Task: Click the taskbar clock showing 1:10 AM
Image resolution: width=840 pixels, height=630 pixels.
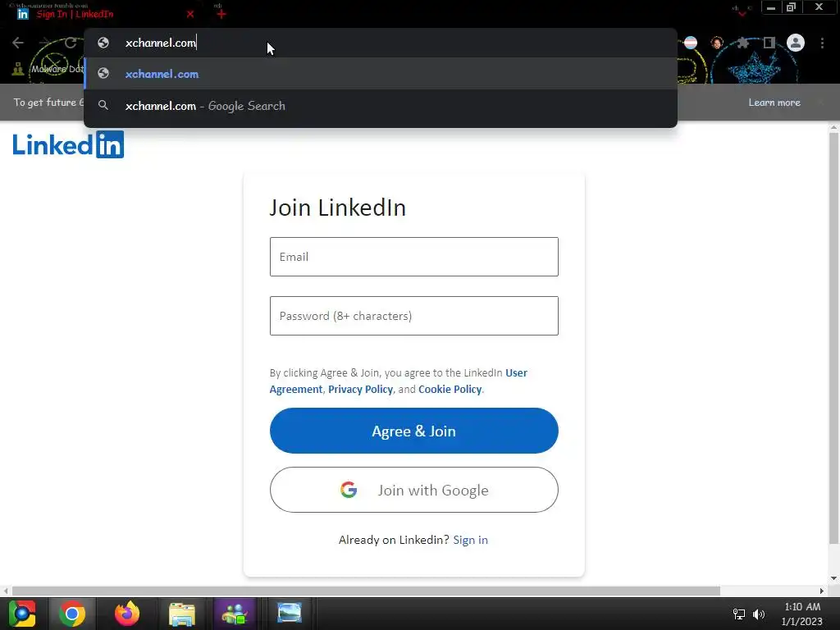Action: [802, 614]
